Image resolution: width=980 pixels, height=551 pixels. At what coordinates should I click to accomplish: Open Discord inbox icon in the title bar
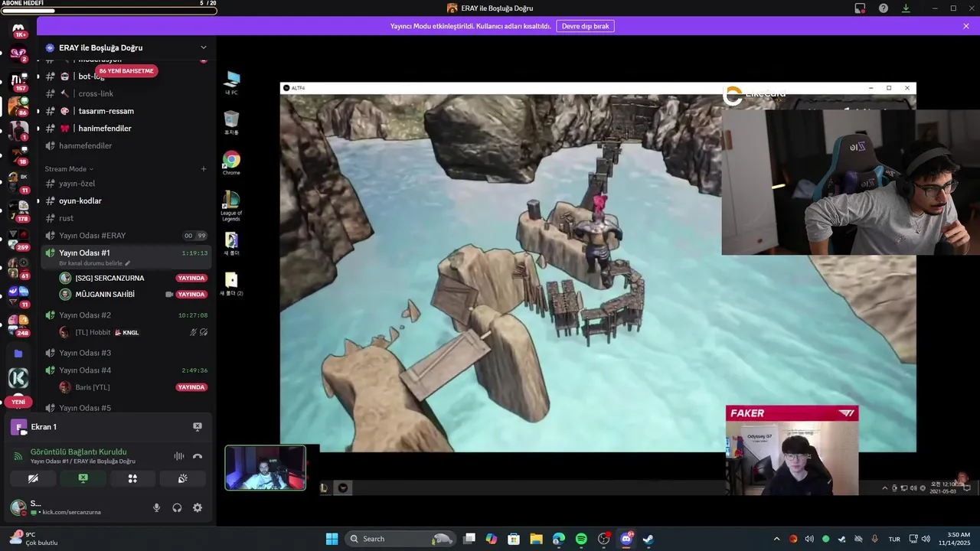point(860,8)
